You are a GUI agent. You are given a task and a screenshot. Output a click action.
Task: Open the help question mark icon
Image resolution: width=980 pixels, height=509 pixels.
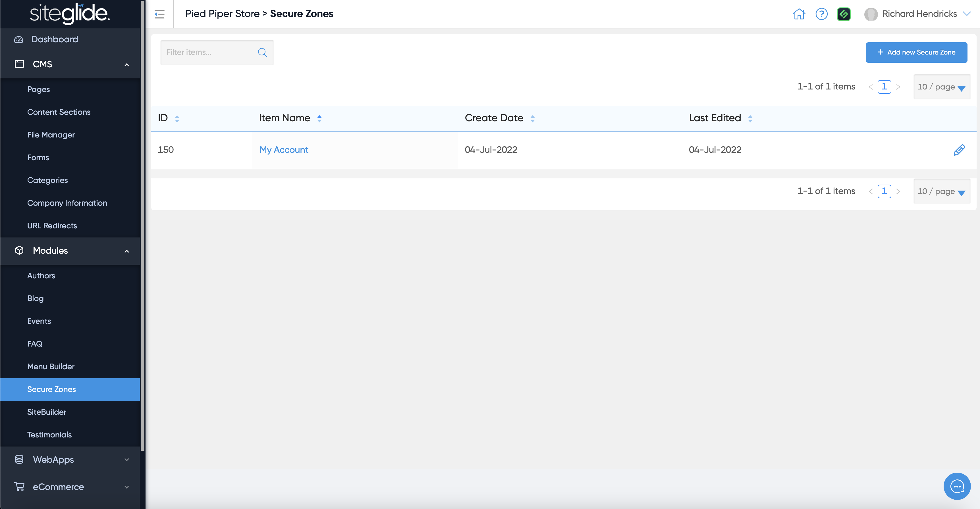pos(821,14)
